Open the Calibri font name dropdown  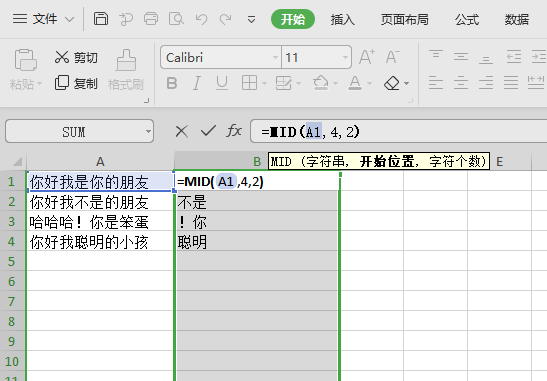click(275, 57)
